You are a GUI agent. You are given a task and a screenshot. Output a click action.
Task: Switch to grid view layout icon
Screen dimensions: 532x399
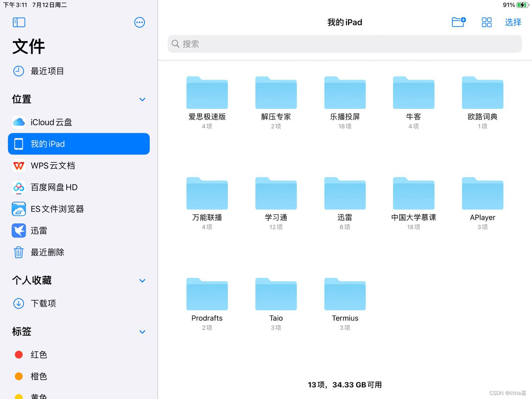tap(487, 22)
